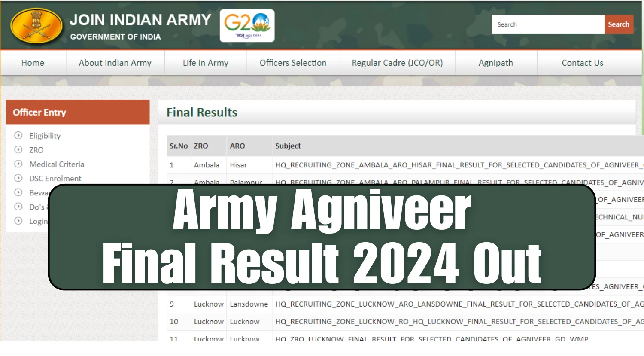Open the Medical Criteria sidebar link

click(x=57, y=164)
